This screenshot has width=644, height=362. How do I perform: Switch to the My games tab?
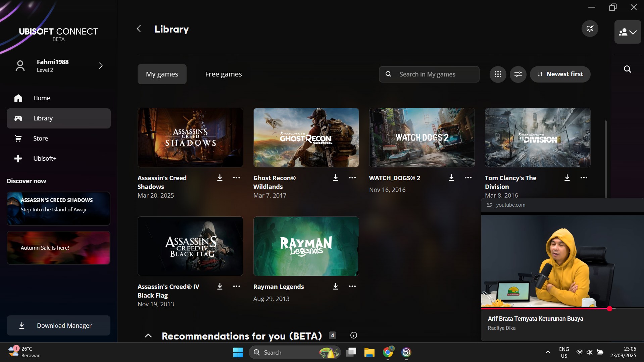162,74
